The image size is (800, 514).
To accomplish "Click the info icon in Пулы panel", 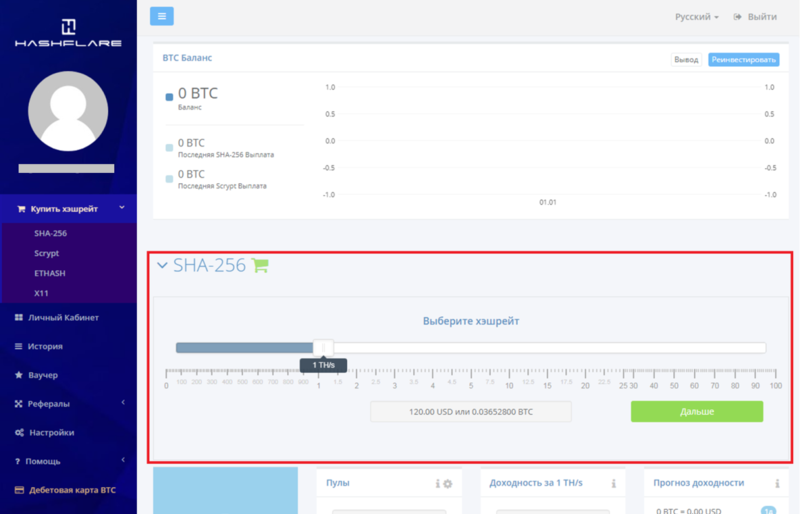I will click(437, 484).
